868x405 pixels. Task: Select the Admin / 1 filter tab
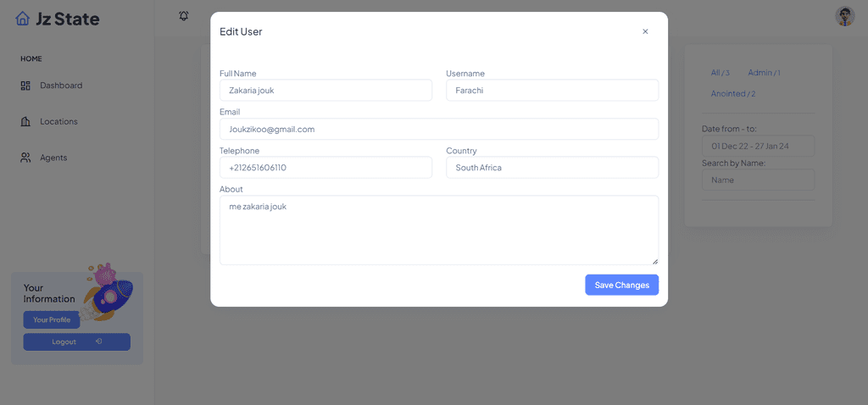[764, 73]
